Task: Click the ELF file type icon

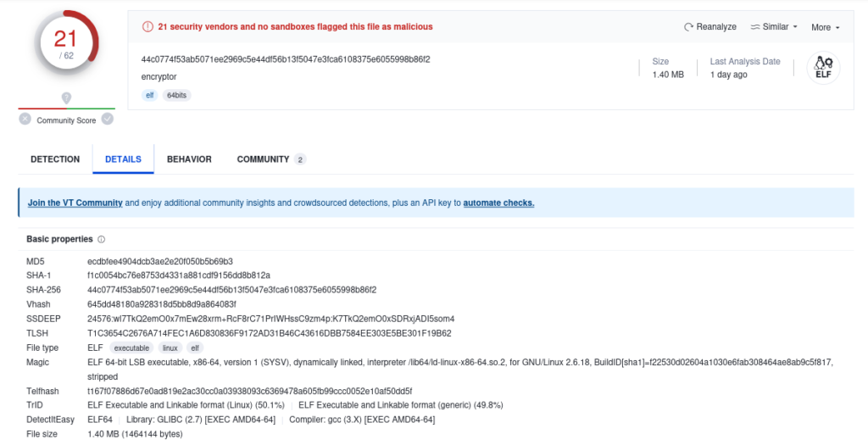Action: pos(823,68)
